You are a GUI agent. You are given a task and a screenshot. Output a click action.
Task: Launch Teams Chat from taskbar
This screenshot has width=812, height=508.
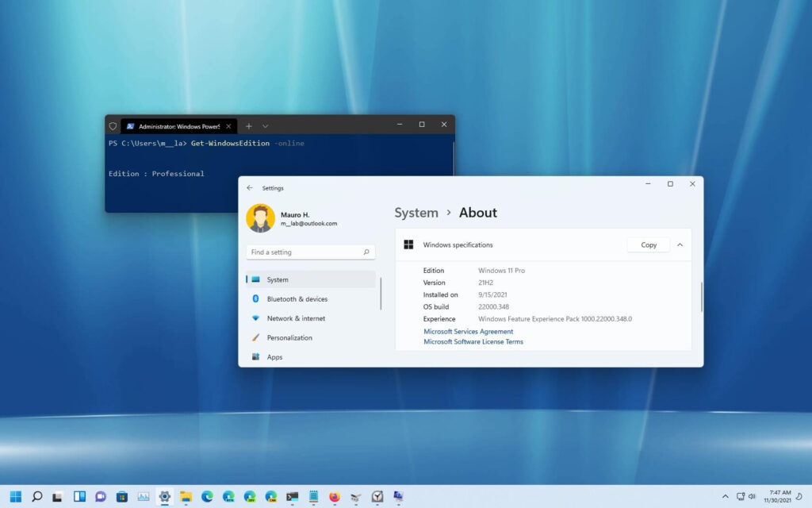click(101, 497)
